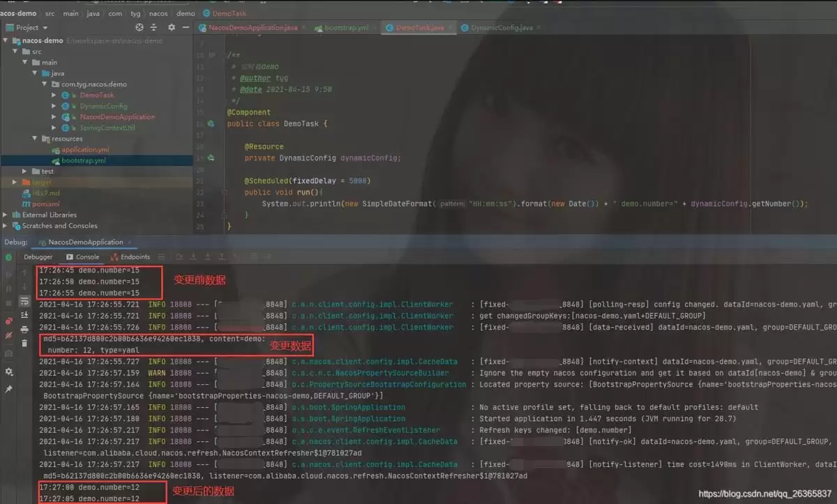Click Spring bean gutter icon at line 16
837x504 pixels.
tap(211, 123)
